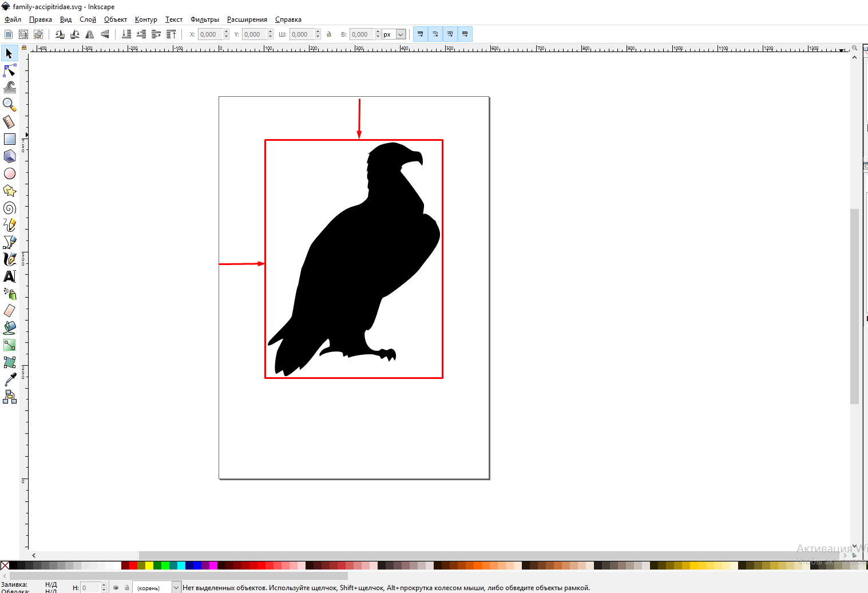868x593 pixels.
Task: Click Select all objects toolbar icon
Action: [x=9, y=34]
